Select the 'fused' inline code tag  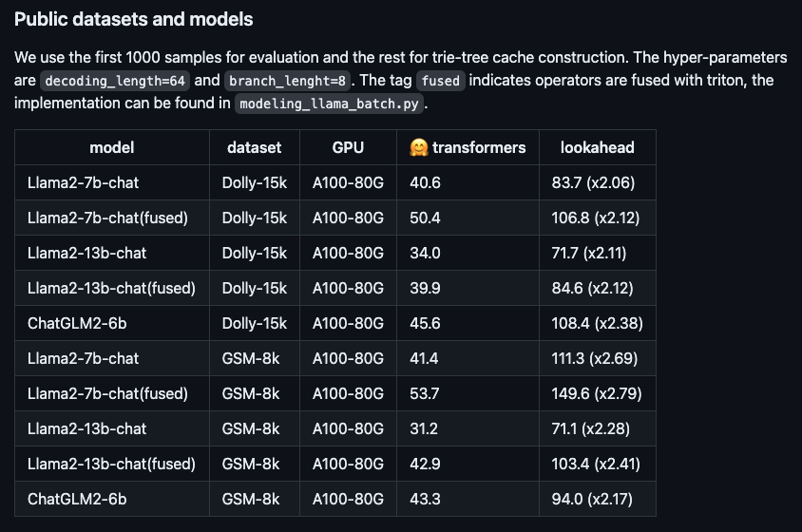pyautogui.click(x=440, y=81)
